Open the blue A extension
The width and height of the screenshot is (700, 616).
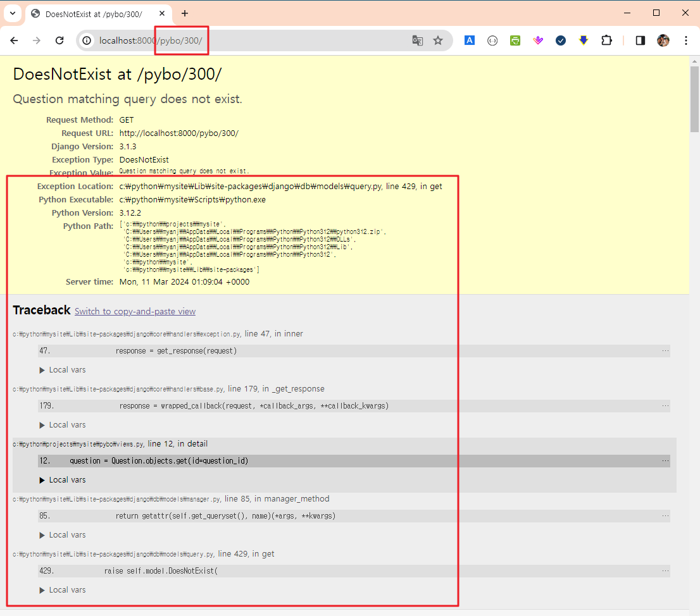coord(469,40)
